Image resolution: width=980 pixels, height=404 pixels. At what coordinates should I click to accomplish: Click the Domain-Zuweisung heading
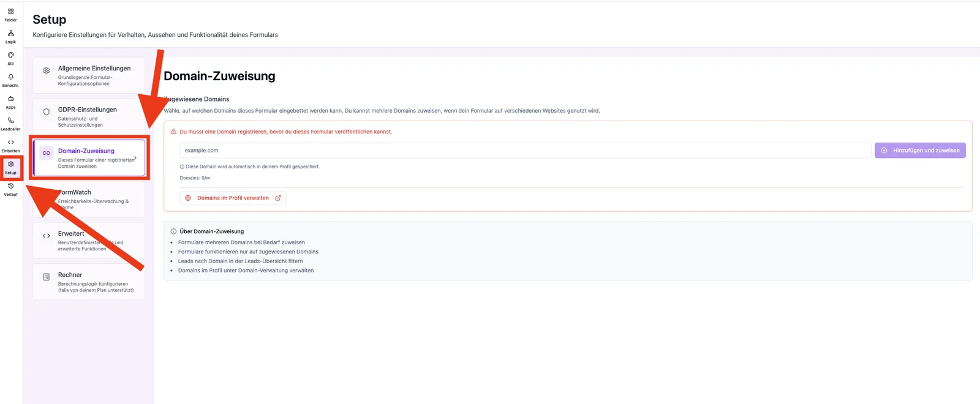coord(219,76)
